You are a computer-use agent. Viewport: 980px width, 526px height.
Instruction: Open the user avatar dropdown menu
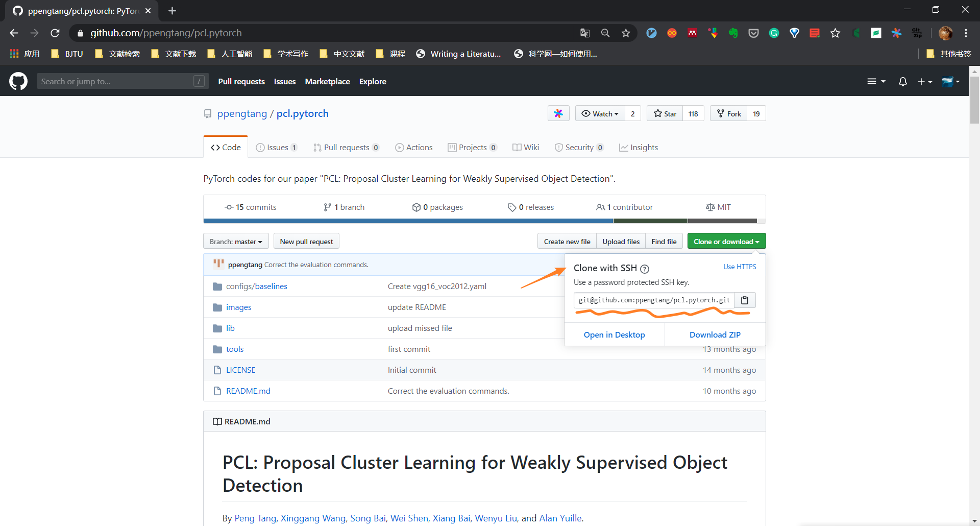(x=950, y=82)
